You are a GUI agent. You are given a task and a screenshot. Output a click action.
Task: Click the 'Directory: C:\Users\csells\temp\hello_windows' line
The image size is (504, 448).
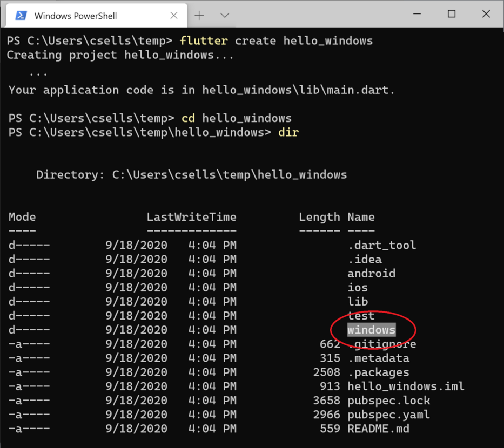click(x=192, y=175)
